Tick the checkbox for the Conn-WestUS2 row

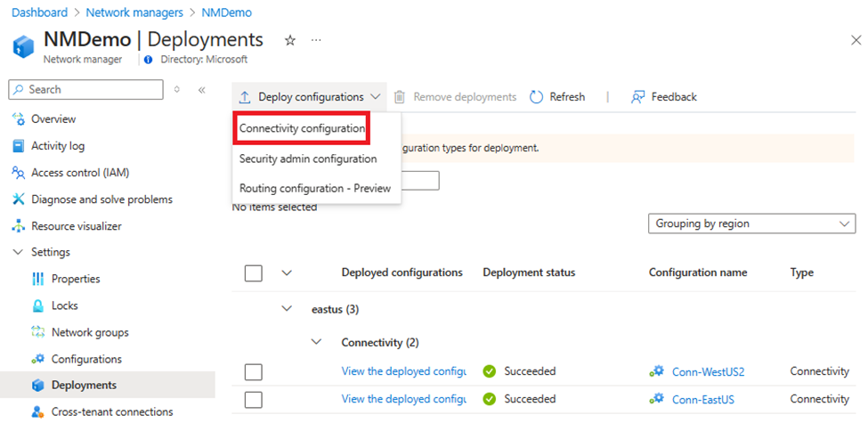[x=253, y=371]
